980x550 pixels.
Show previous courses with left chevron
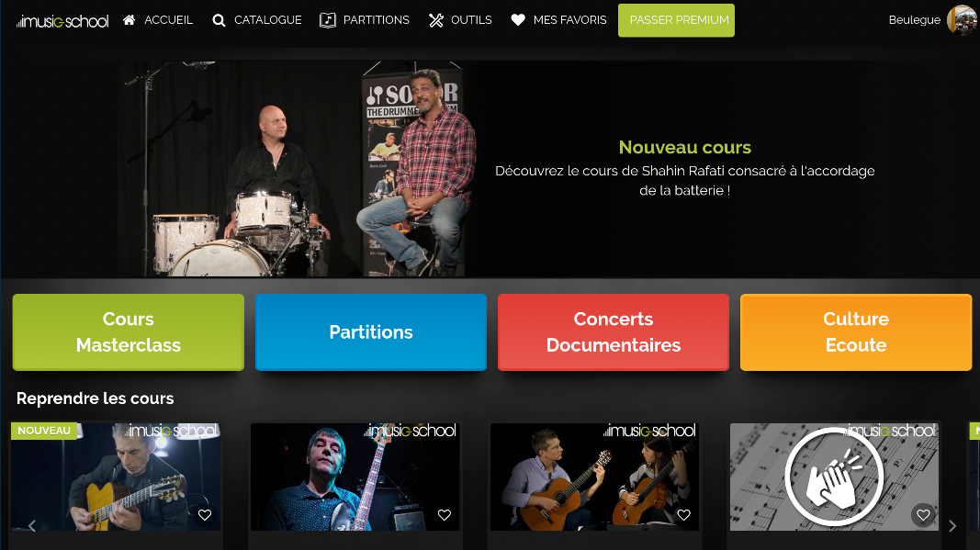click(x=32, y=526)
